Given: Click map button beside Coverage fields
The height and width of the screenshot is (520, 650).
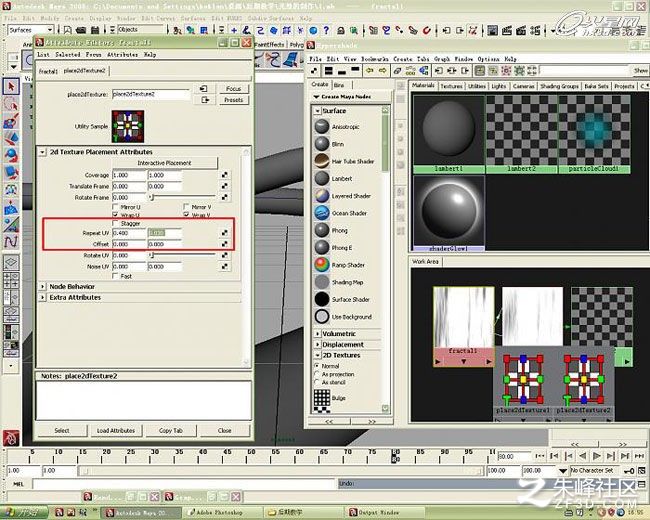Looking at the screenshot, I should click(x=224, y=175).
